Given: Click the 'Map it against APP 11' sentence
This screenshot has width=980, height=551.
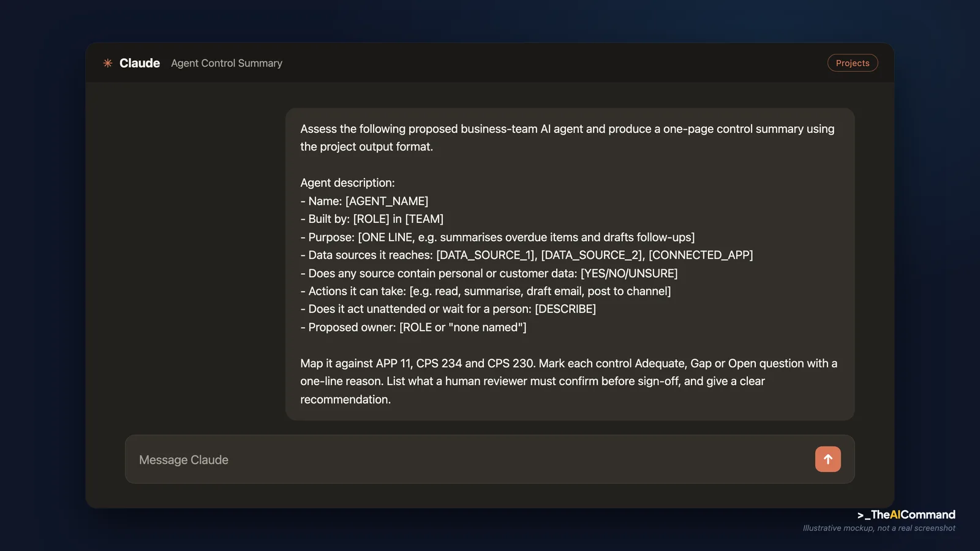Looking at the screenshot, I should coord(570,381).
